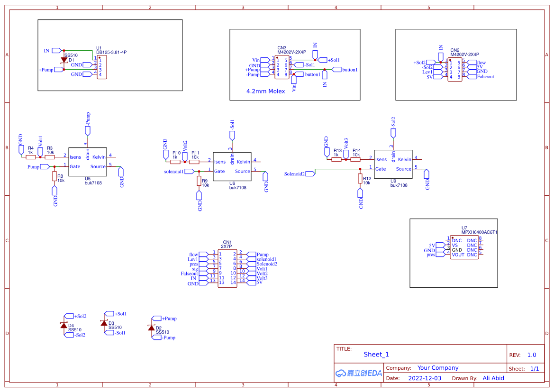
Task: Click the 4.2mm Molex annotation text
Action: tap(266, 91)
